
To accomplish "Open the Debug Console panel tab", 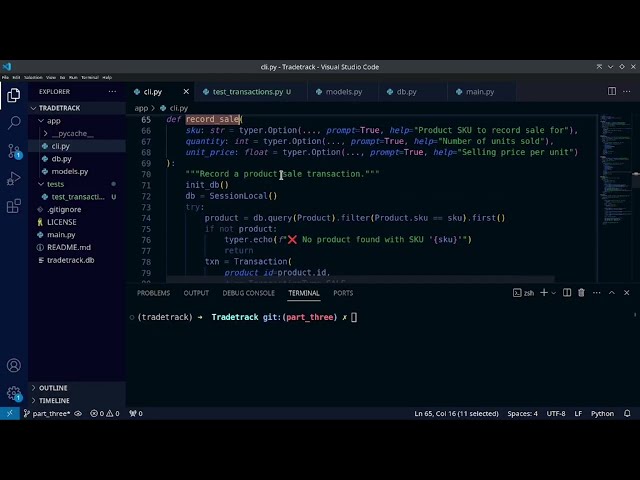I will tap(249, 293).
